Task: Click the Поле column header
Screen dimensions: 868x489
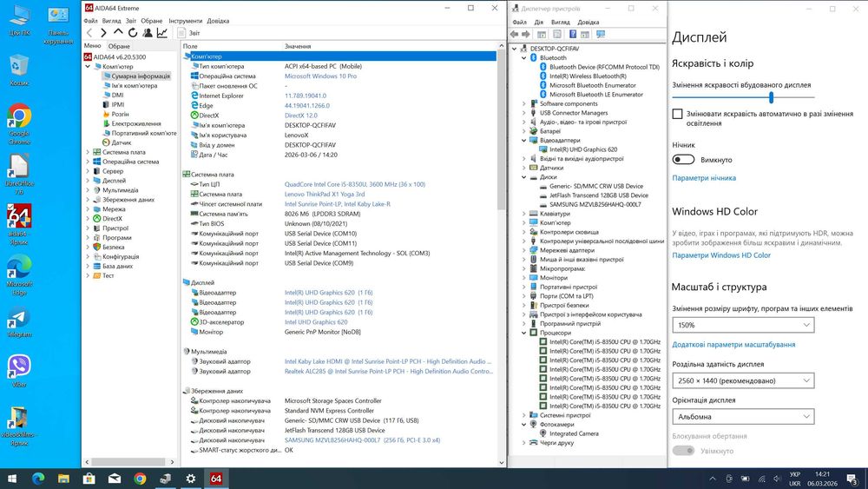Action: [190, 47]
